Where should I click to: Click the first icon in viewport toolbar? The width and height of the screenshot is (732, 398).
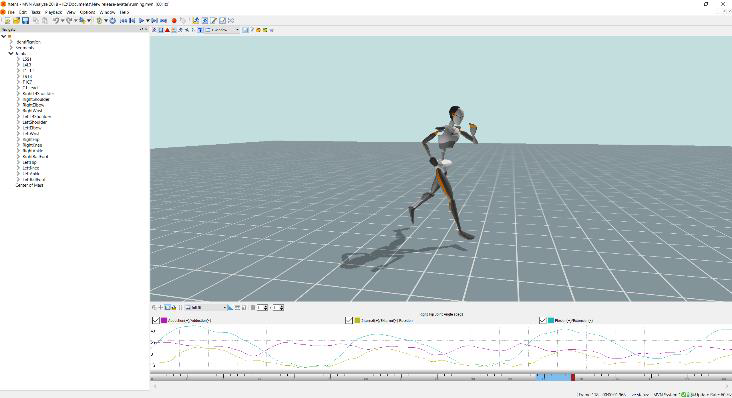tap(155, 30)
